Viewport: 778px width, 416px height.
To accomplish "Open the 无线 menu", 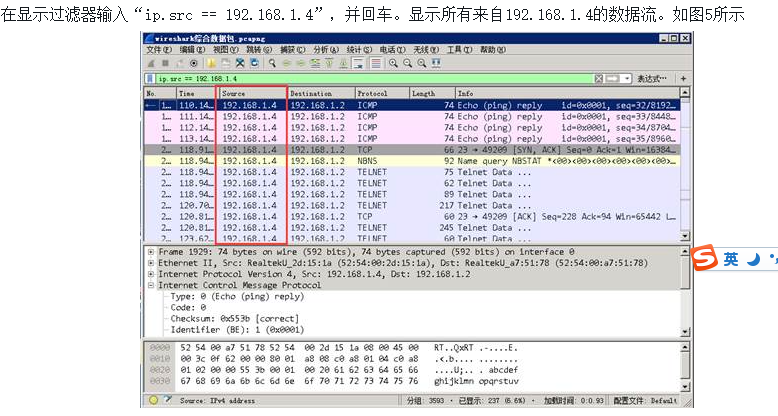I will tap(426, 50).
